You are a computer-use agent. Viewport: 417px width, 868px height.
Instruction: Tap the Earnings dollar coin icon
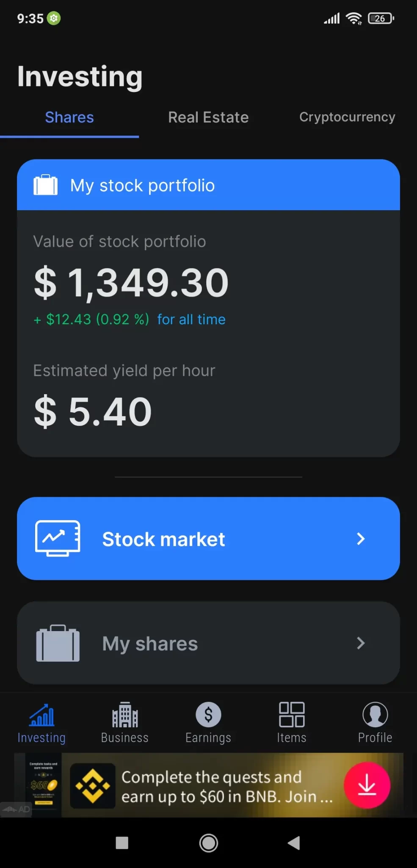[208, 715]
